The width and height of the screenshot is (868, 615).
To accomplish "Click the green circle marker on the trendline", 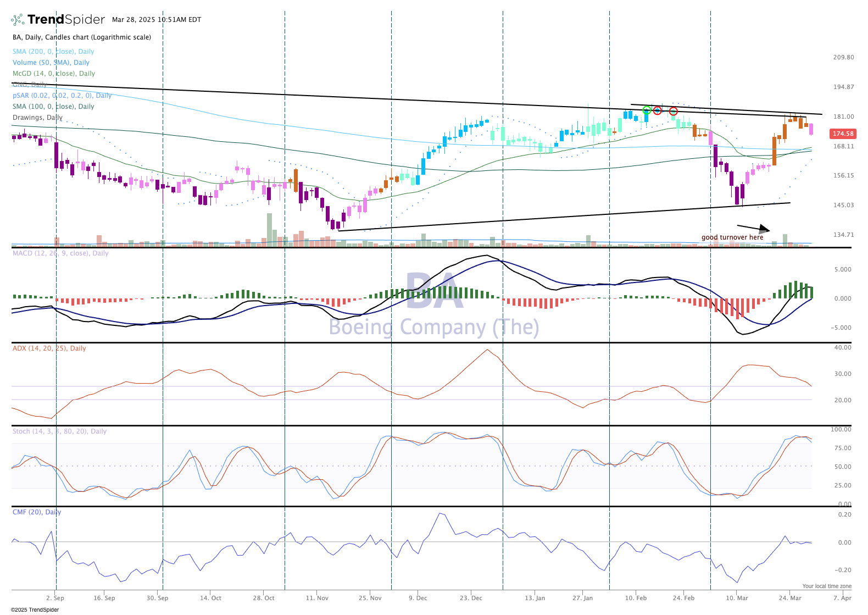I will (x=647, y=110).
